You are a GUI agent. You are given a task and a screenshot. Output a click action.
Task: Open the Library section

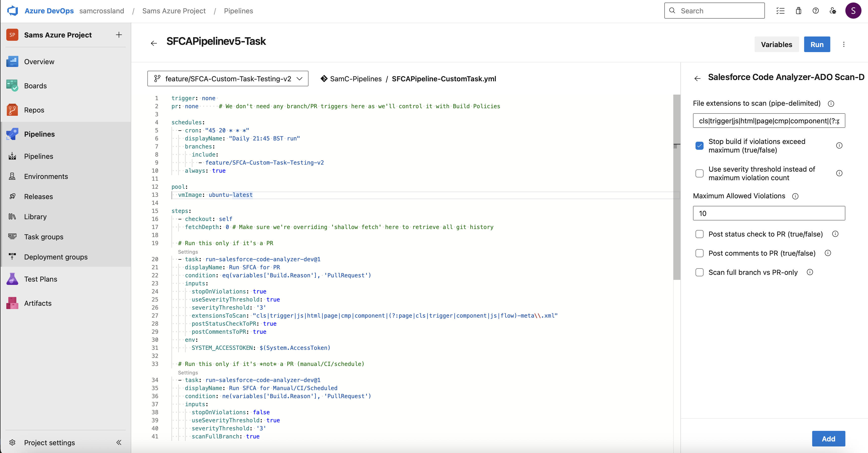[35, 216]
